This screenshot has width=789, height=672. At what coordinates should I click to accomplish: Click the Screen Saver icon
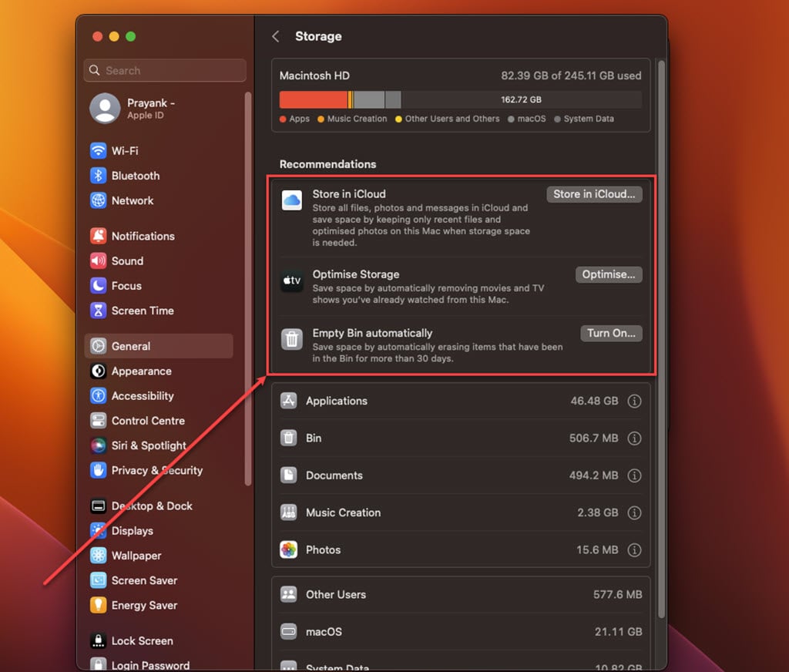[98, 580]
